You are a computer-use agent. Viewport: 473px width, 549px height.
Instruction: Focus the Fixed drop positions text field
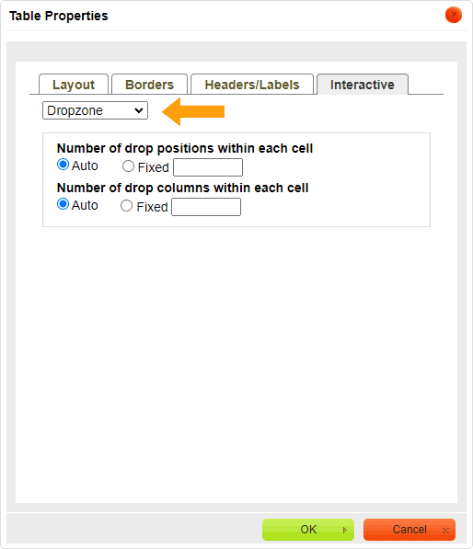tap(208, 167)
